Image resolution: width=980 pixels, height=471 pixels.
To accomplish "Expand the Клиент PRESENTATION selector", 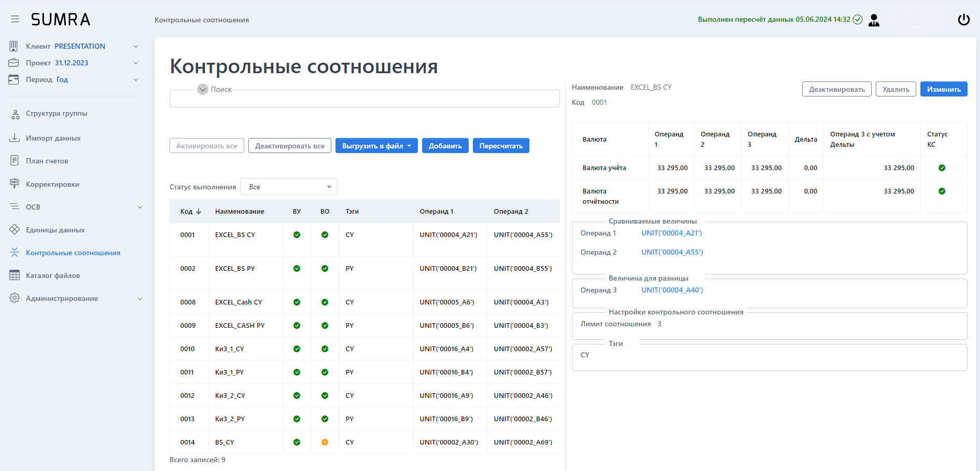I will point(136,46).
